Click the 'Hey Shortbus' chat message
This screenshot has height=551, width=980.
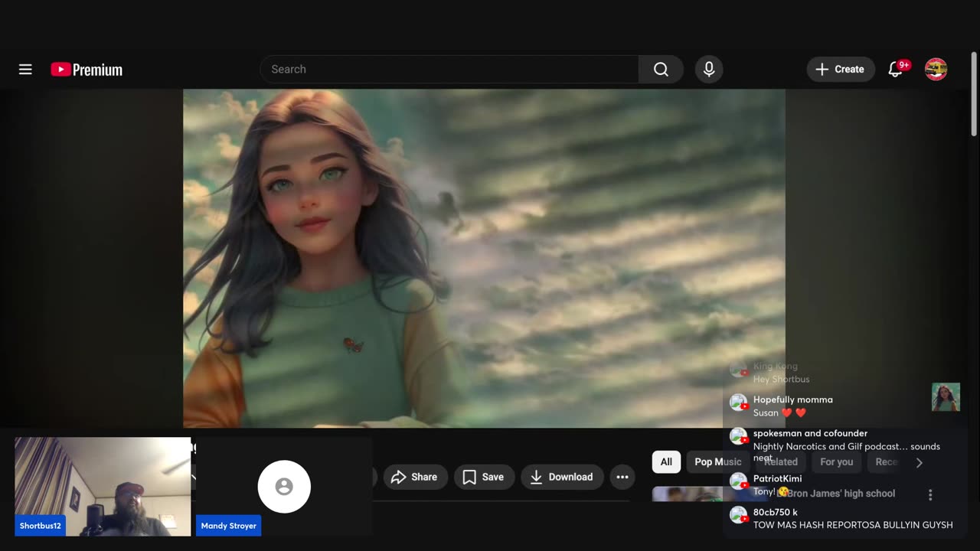[x=781, y=379]
